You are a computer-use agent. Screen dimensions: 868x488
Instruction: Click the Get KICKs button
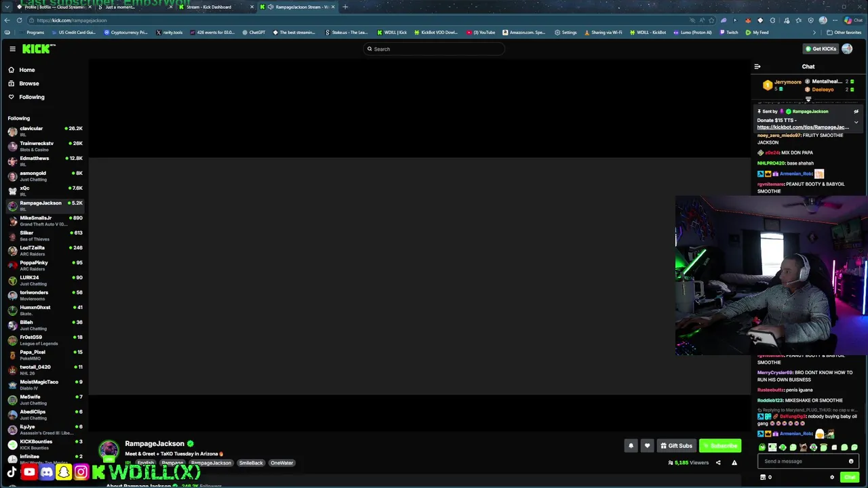[x=821, y=49]
